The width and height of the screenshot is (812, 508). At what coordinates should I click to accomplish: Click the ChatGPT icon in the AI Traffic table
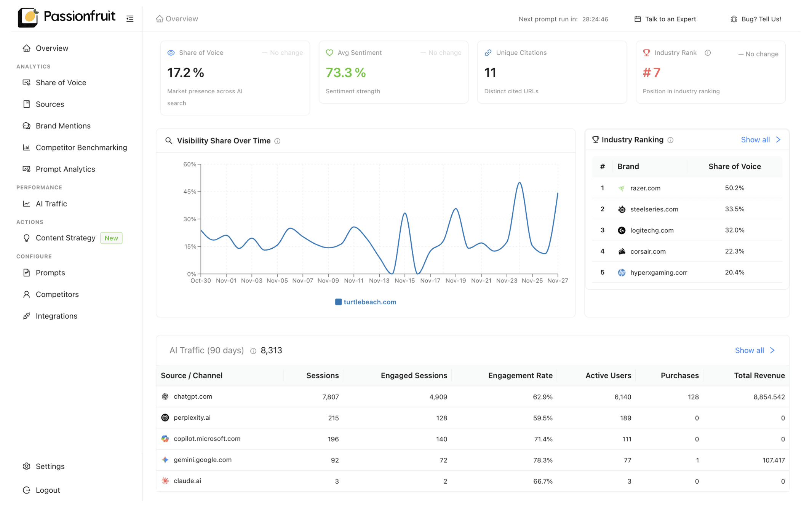click(165, 396)
